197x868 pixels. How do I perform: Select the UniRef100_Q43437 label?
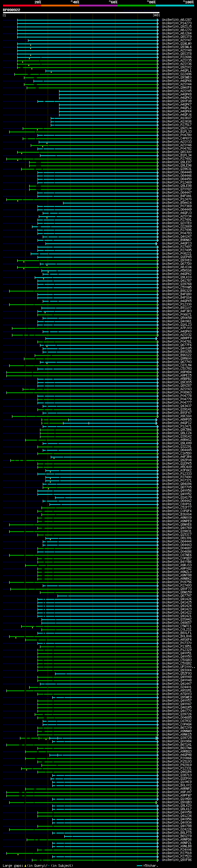tap(177, 406)
